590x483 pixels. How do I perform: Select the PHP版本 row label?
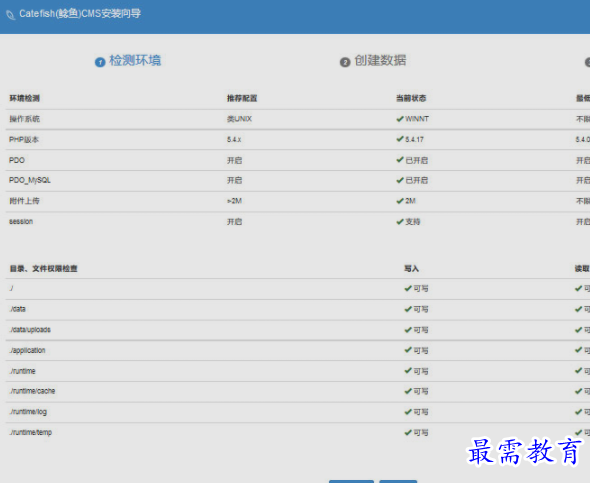[x=24, y=140]
